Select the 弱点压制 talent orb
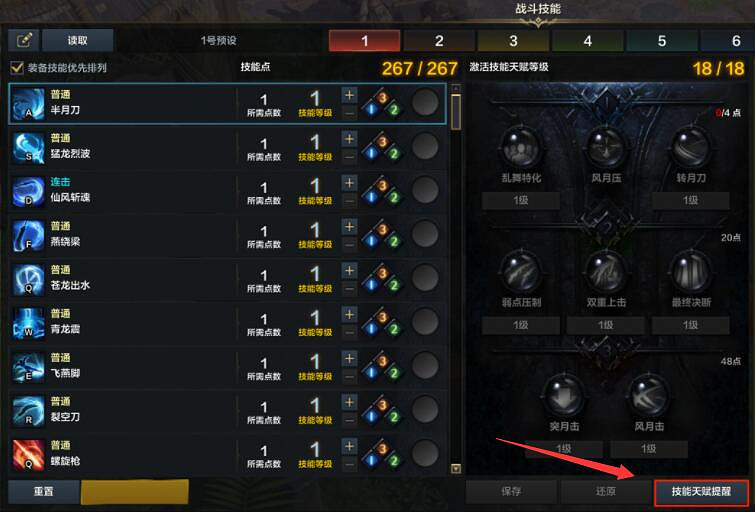The height and width of the screenshot is (512, 755). click(x=521, y=272)
